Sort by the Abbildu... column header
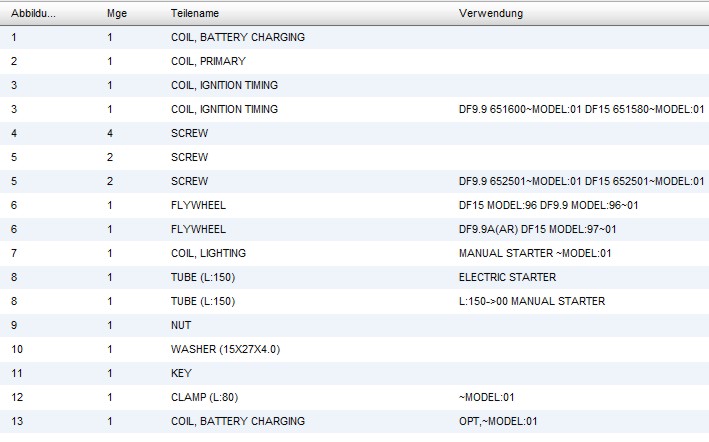Screen dimensions: 709x442 point(33,14)
